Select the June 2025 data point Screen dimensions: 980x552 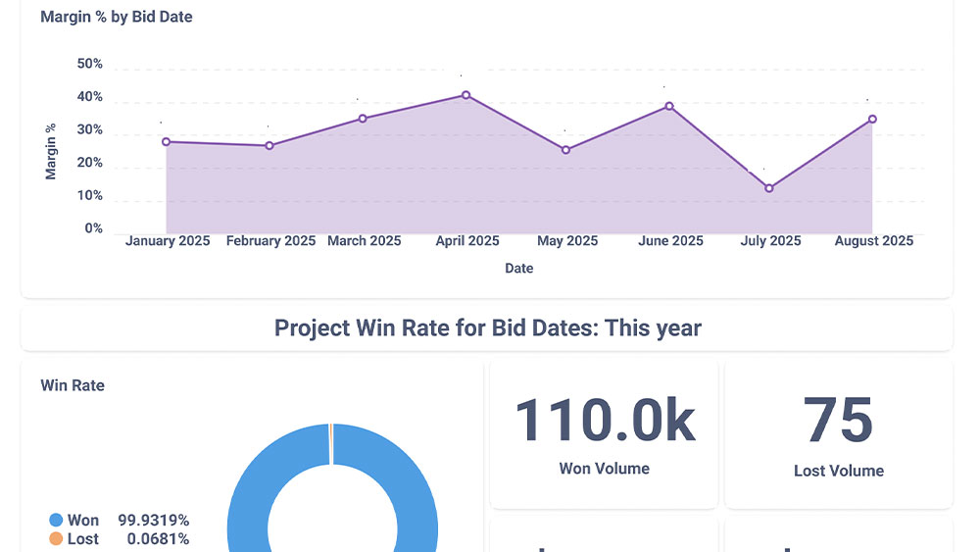669,106
